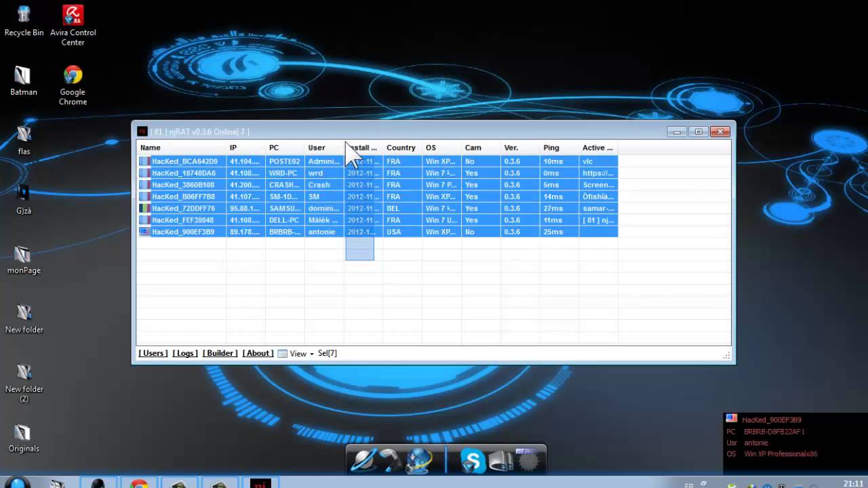Sort by the Country column header
Image resolution: width=868 pixels, height=488 pixels.
pyautogui.click(x=402, y=148)
